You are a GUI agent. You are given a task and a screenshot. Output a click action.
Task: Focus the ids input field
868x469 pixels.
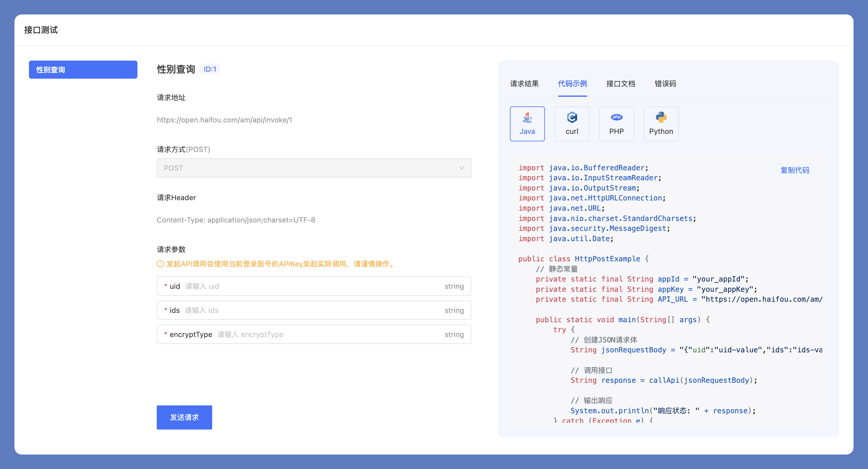[x=314, y=310]
